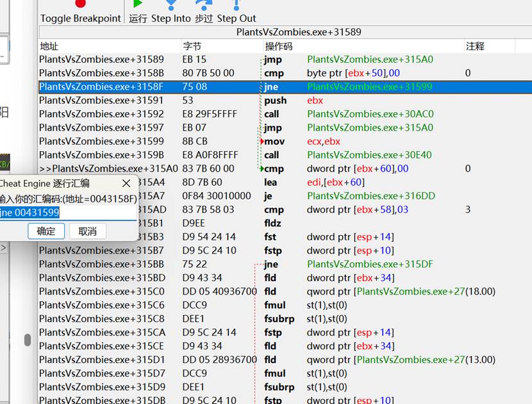
Task: Run the process with 运行 button
Action: pyautogui.click(x=138, y=12)
